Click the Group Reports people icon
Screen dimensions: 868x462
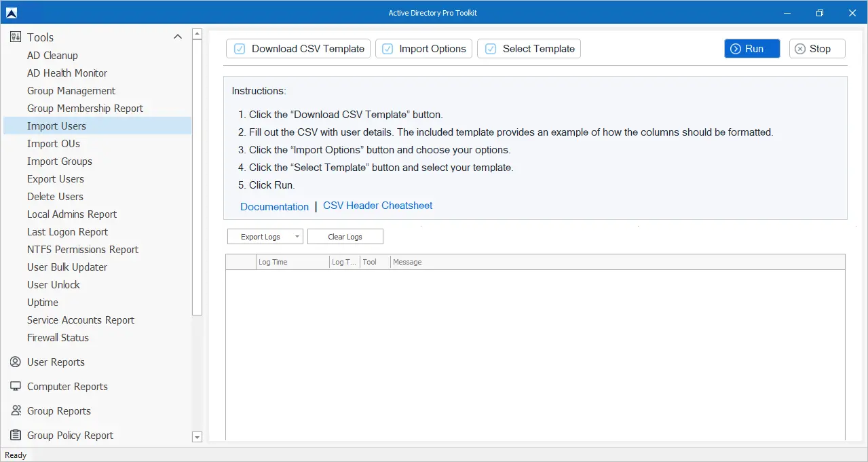[x=16, y=411]
